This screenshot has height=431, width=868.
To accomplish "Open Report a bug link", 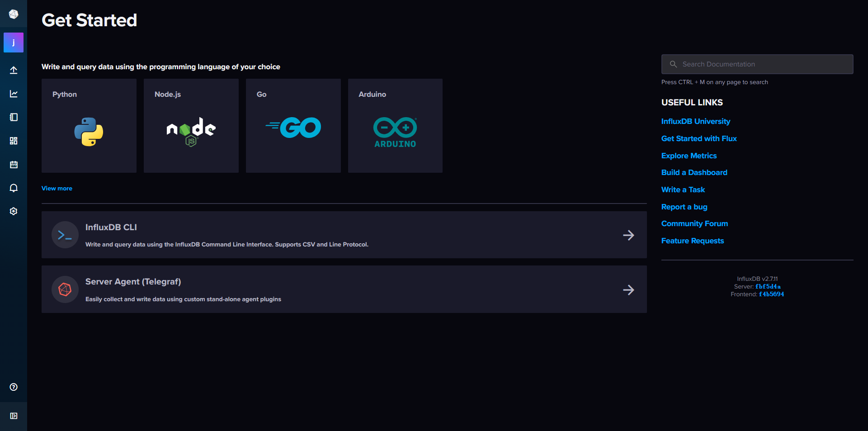I will (x=684, y=207).
